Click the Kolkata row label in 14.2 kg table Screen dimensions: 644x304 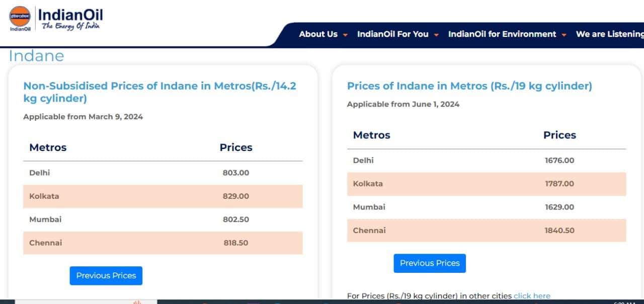[x=44, y=196]
